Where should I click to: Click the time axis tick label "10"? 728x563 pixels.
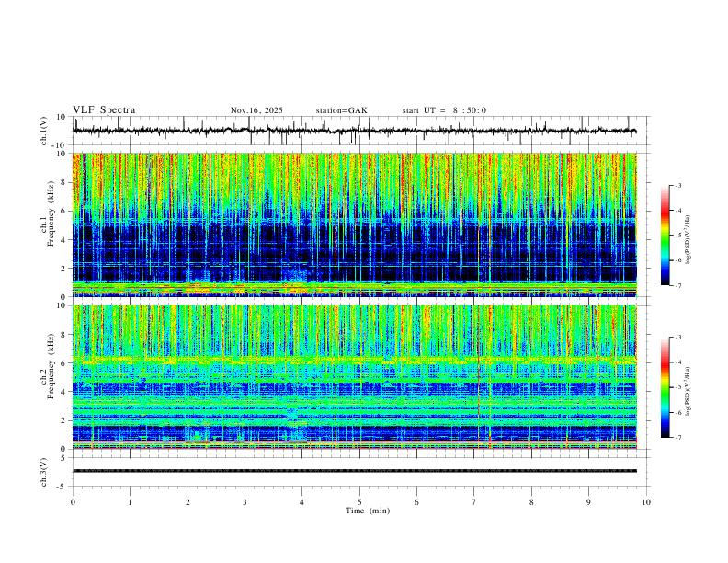(x=646, y=502)
